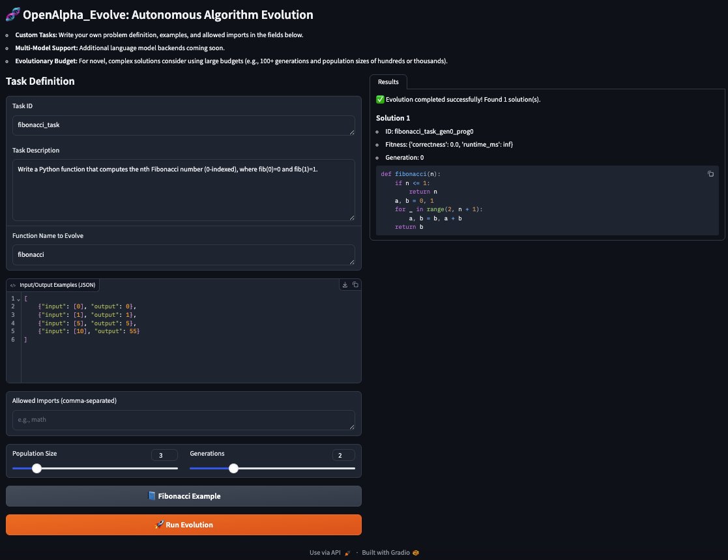Open the Use via API link
The image size is (728, 560).
[325, 553]
